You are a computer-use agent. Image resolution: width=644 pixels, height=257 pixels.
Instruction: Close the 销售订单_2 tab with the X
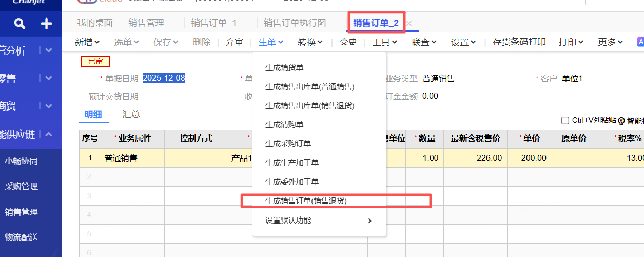coord(409,23)
